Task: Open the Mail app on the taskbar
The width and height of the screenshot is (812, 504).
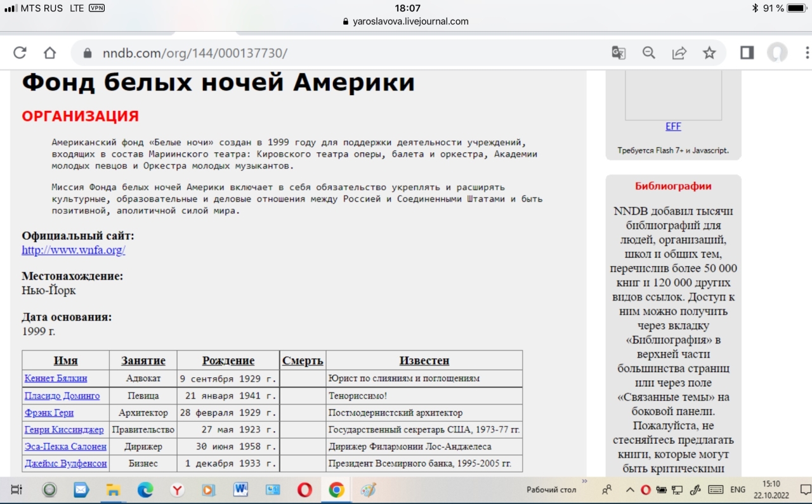Action: [x=81, y=489]
